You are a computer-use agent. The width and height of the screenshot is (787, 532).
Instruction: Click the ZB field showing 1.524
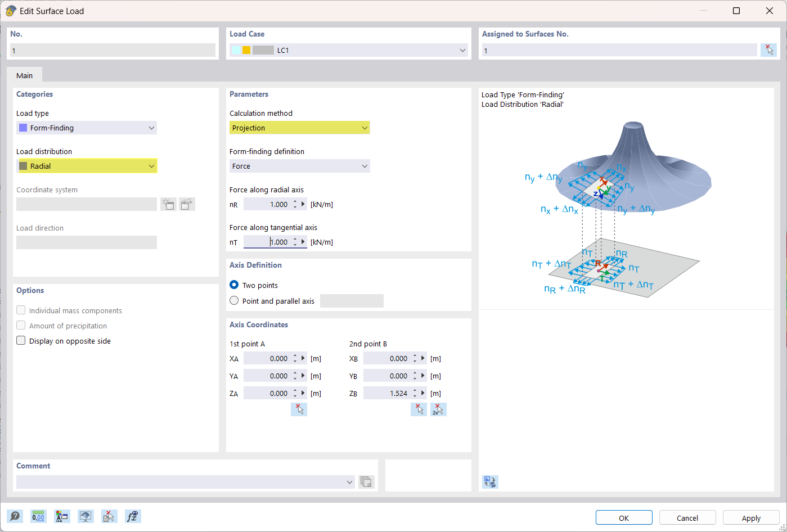[x=387, y=393]
